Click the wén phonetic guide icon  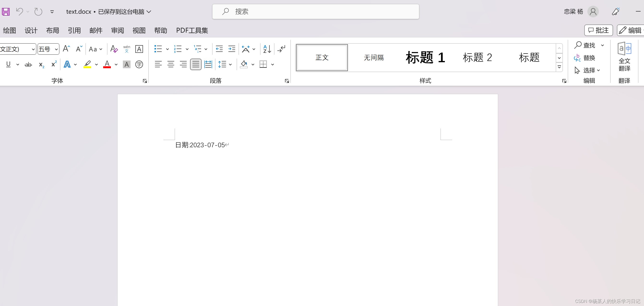127,49
